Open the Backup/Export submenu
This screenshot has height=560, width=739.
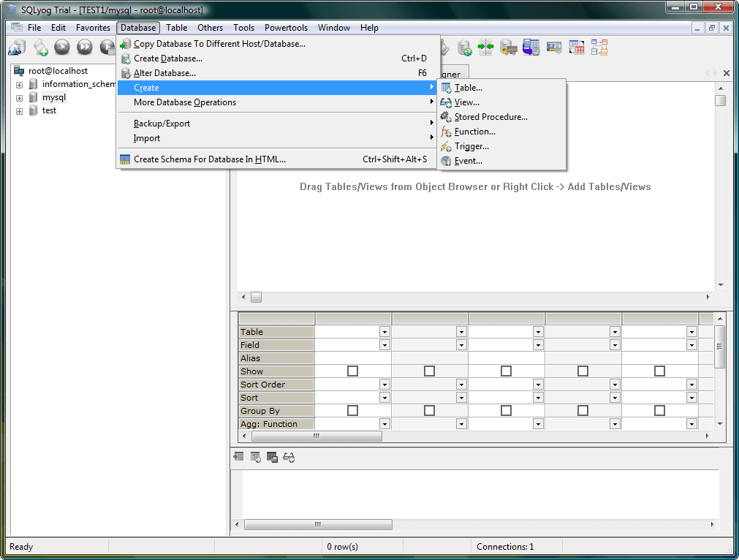277,124
